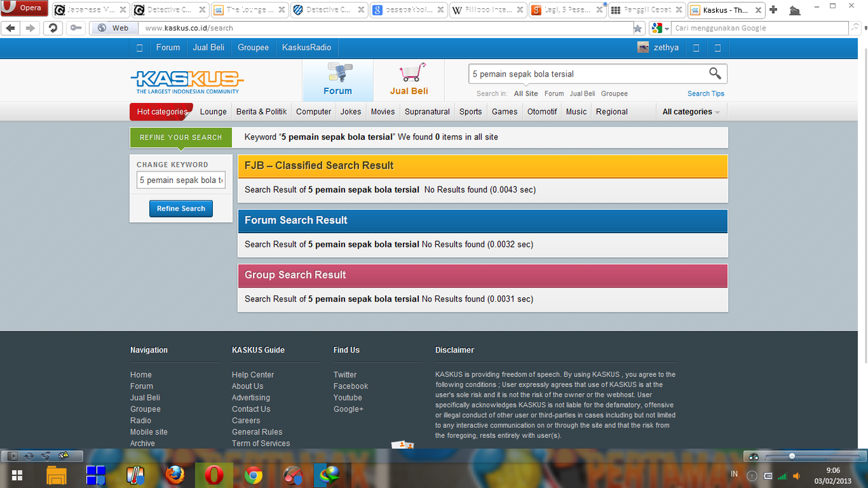Open a new tab with the plus icon
Image resolution: width=868 pixels, height=488 pixels.
[773, 9]
